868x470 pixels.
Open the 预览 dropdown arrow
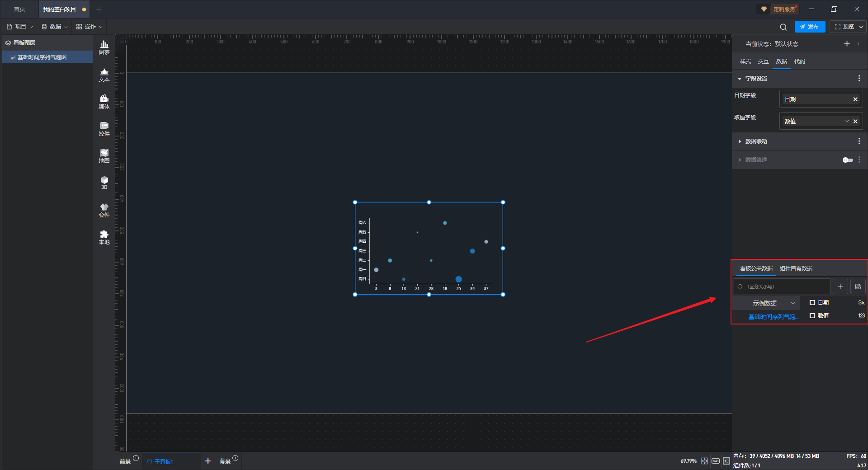861,27
